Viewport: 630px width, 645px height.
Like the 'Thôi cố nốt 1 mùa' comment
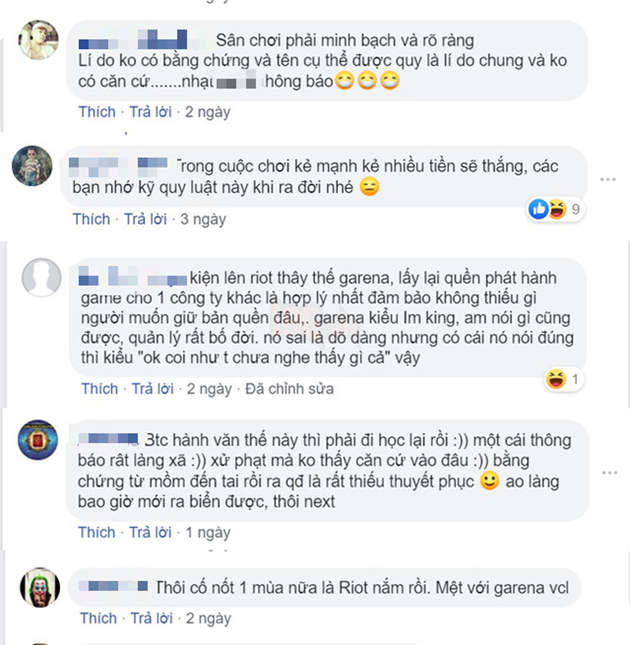coord(98,618)
